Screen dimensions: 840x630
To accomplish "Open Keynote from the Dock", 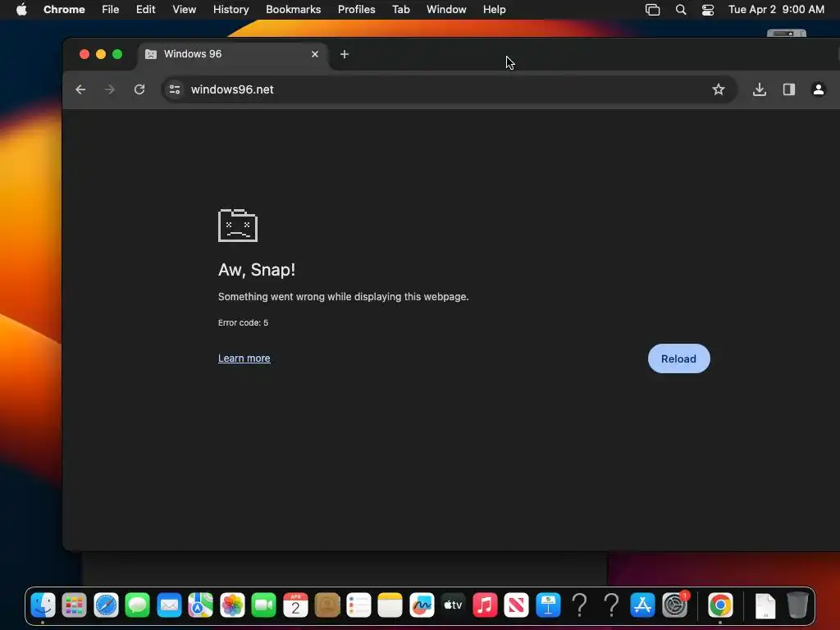I will pos(548,605).
